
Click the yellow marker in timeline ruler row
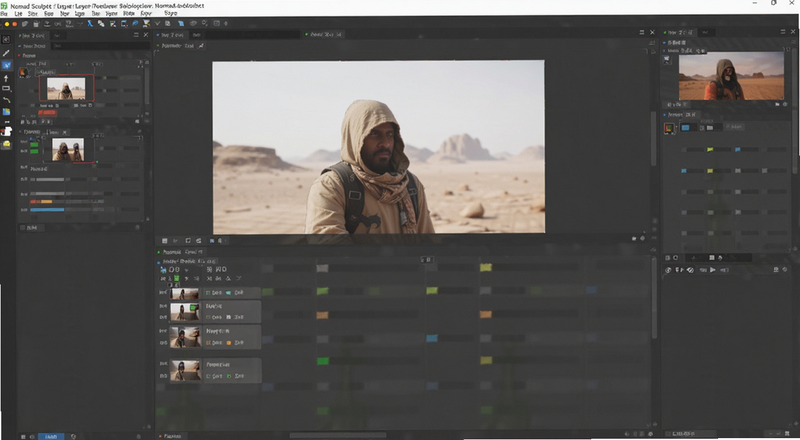[486, 267]
